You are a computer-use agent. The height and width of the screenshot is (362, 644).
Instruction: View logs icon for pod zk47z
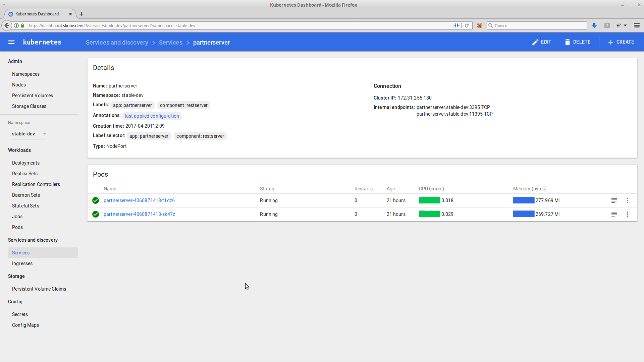pyautogui.click(x=614, y=214)
